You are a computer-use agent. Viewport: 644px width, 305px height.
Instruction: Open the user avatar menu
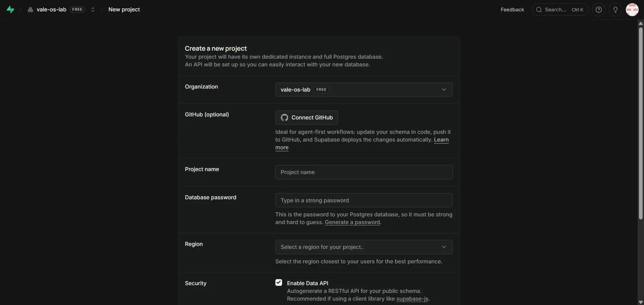(632, 10)
